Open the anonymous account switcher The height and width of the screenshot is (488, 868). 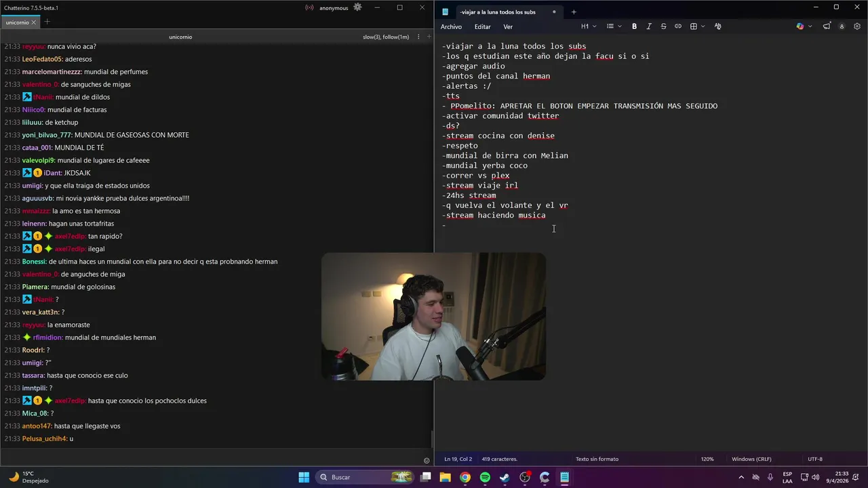[334, 8]
